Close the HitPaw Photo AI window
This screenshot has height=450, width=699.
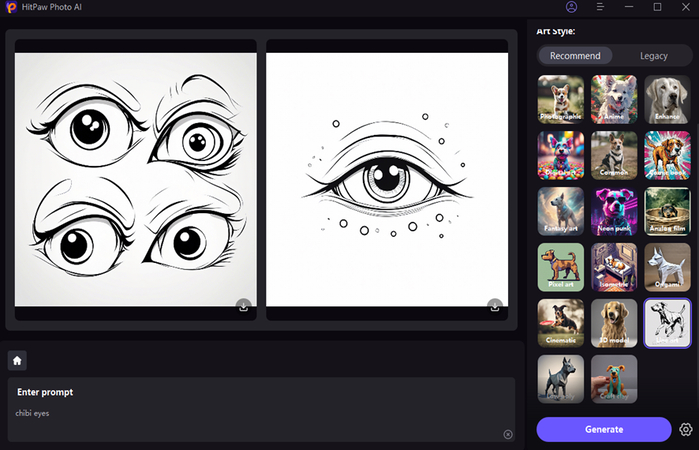coord(686,7)
